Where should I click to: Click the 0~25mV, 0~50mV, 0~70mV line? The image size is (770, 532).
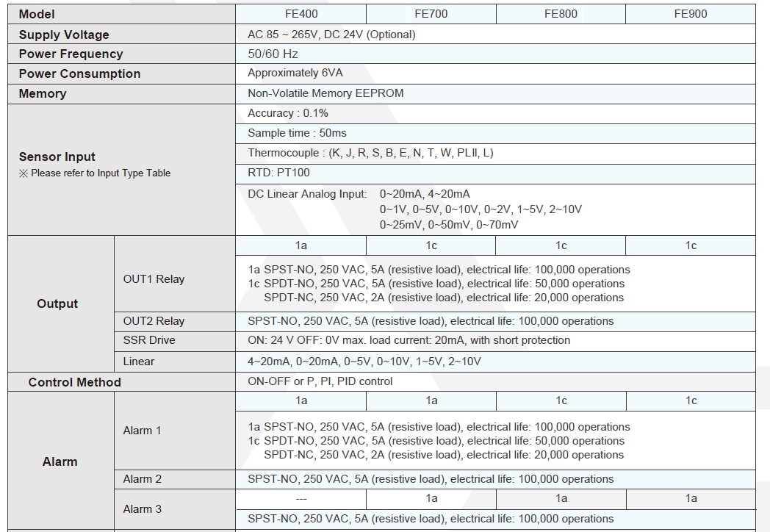click(448, 225)
